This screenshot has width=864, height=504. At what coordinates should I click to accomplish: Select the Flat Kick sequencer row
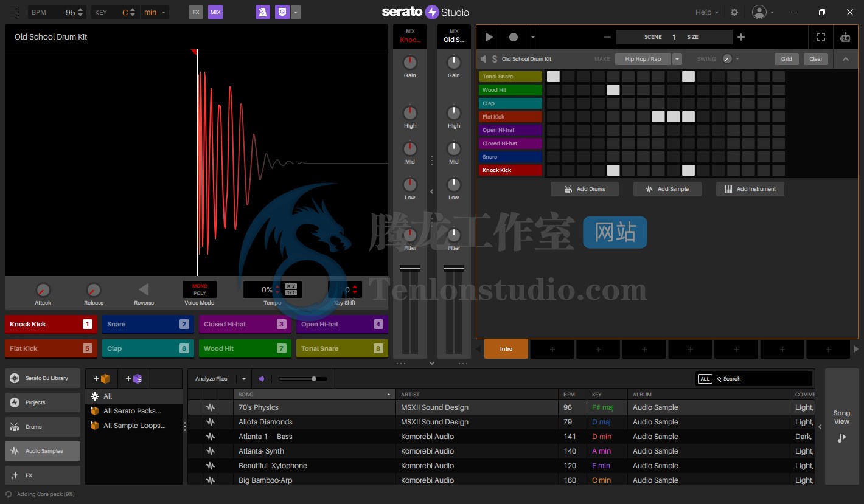click(510, 117)
